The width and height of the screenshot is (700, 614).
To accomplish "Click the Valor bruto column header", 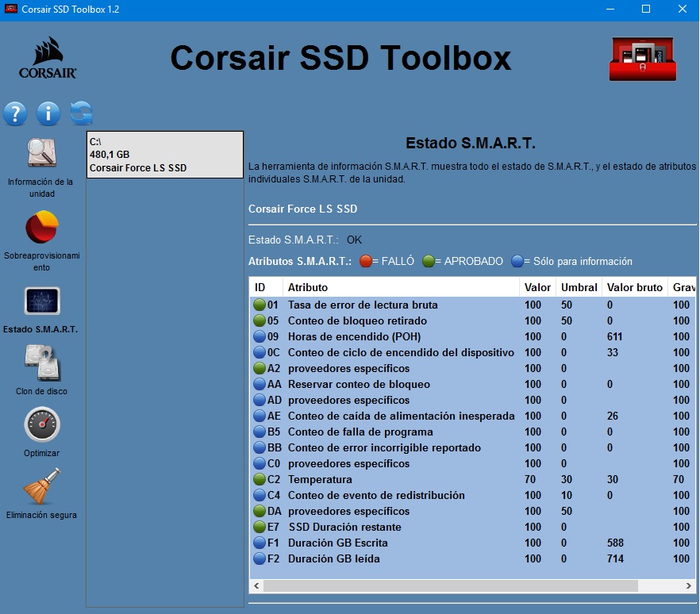I will tap(633, 287).
